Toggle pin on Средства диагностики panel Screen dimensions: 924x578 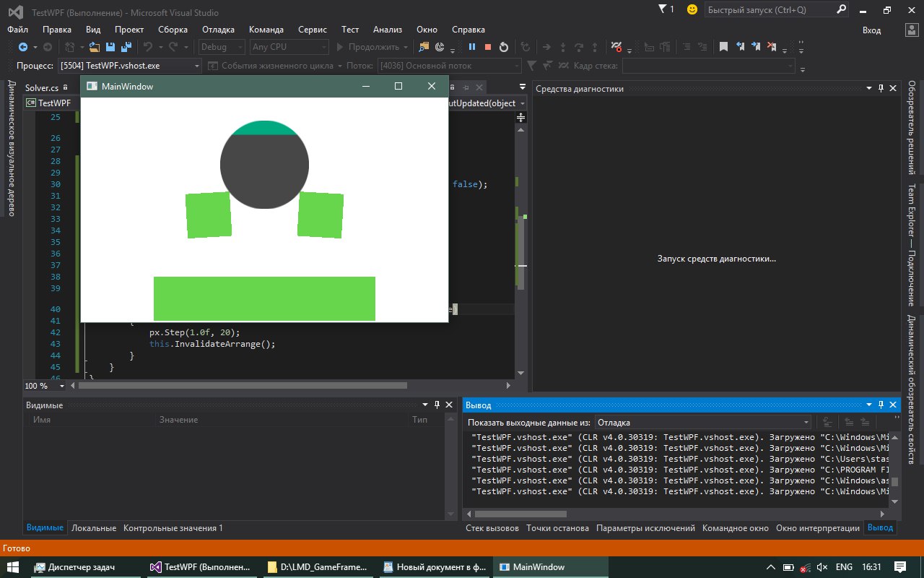881,88
